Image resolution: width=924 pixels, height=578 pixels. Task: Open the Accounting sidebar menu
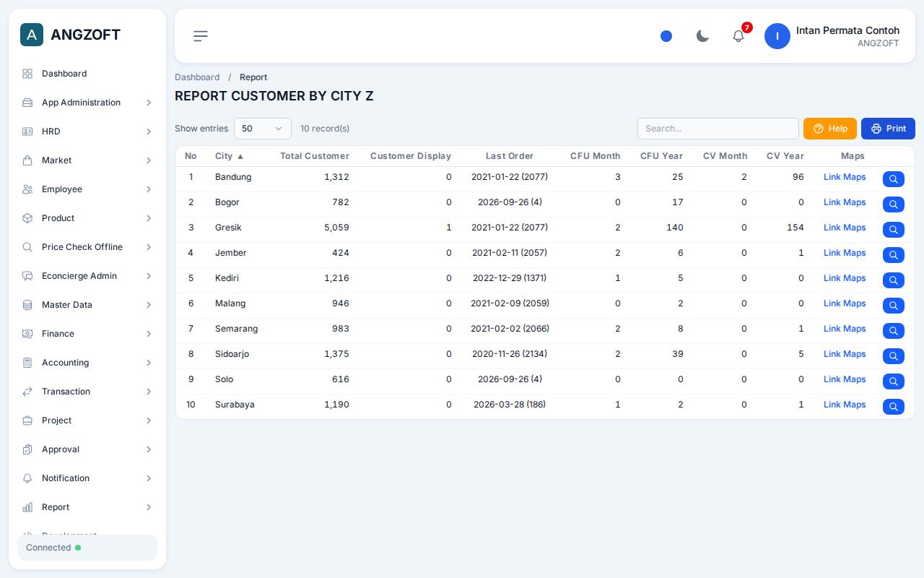[x=87, y=363]
